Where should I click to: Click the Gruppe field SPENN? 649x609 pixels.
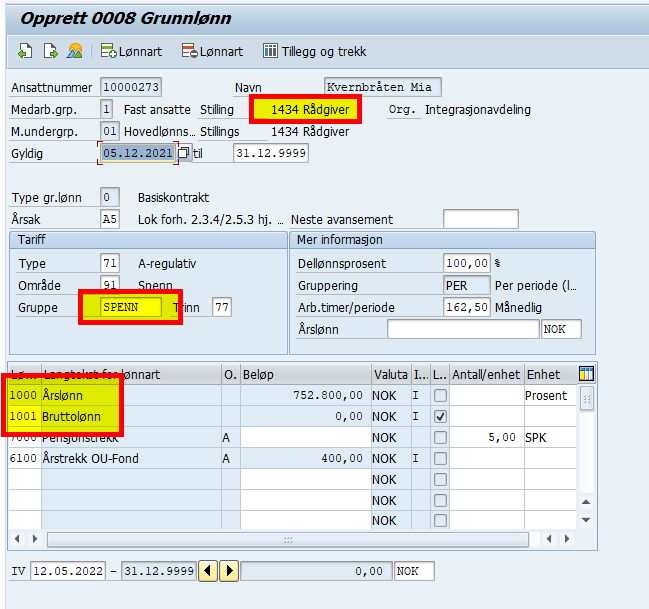tap(131, 307)
